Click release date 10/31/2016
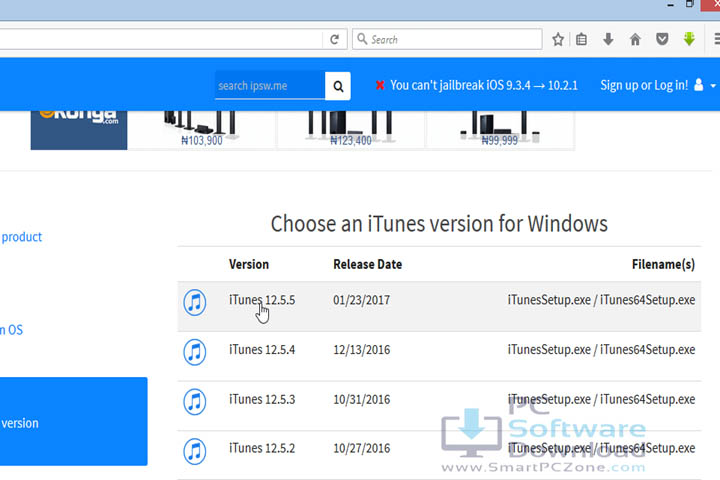 click(x=361, y=400)
